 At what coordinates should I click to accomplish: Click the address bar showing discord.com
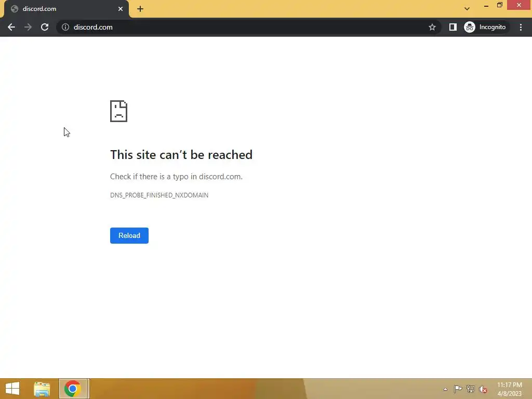(248, 27)
